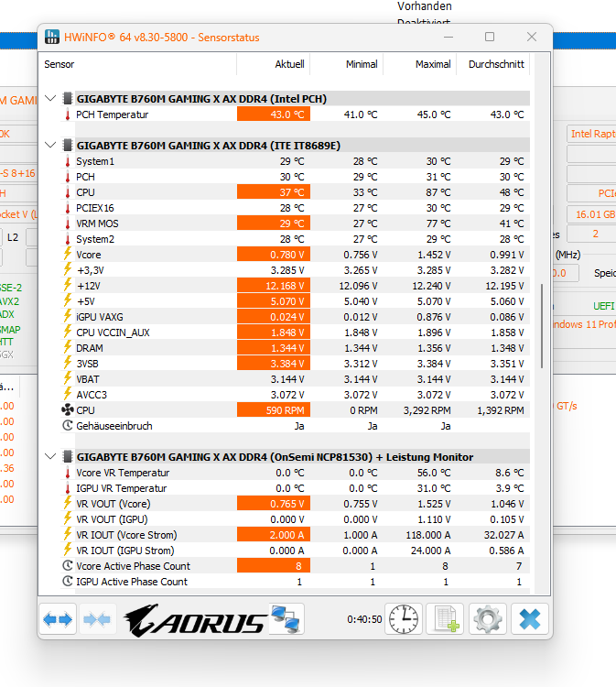Screen dimensions: 616x687
Task: Select the GIGABYTE B760M (ITE IT8689E) header row
Action: coord(302,146)
